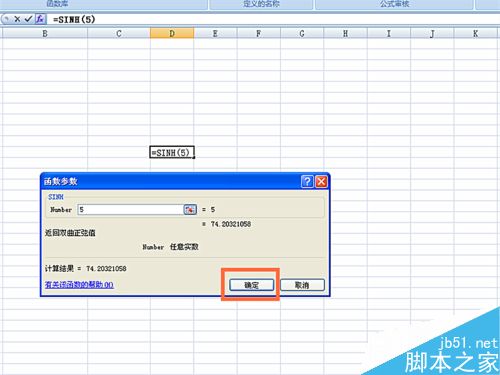This screenshot has height=375, width=500.
Task: Click the 函数参数 dialog title bar
Action: (172, 181)
